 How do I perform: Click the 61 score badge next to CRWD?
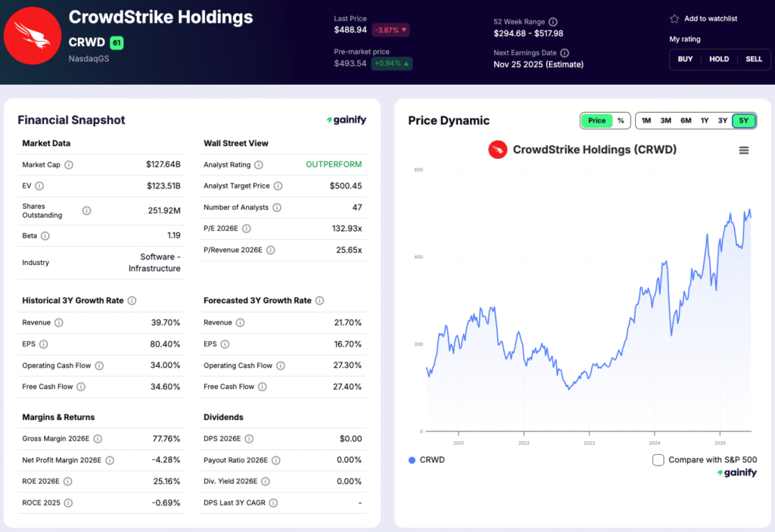[x=116, y=43]
